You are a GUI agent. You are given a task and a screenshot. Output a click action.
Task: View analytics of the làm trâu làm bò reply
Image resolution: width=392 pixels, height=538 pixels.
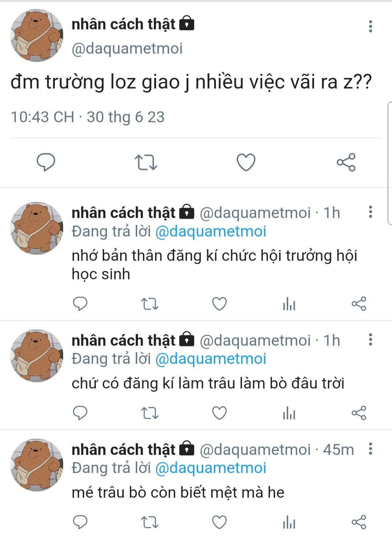click(289, 414)
